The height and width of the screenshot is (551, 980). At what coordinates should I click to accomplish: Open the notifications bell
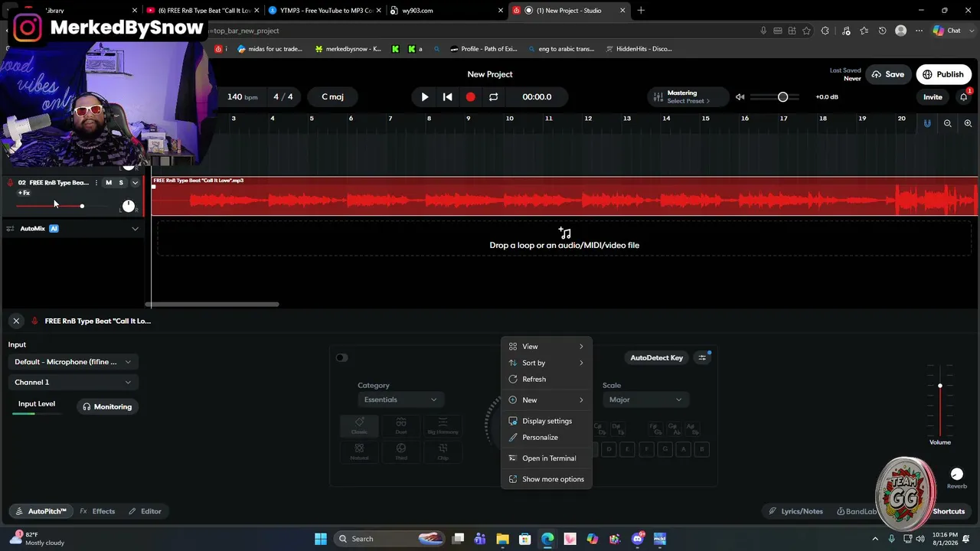click(964, 97)
